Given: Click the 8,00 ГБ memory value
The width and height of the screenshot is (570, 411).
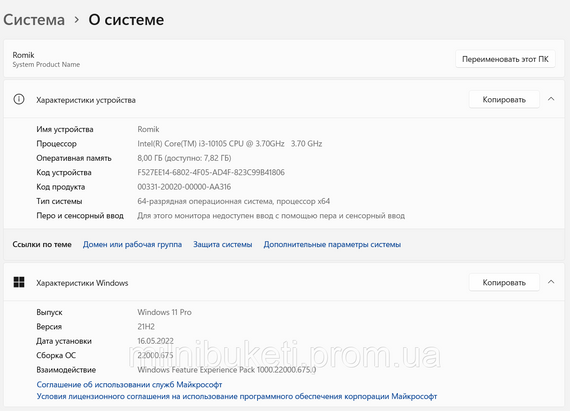Looking at the screenshot, I should 184,158.
